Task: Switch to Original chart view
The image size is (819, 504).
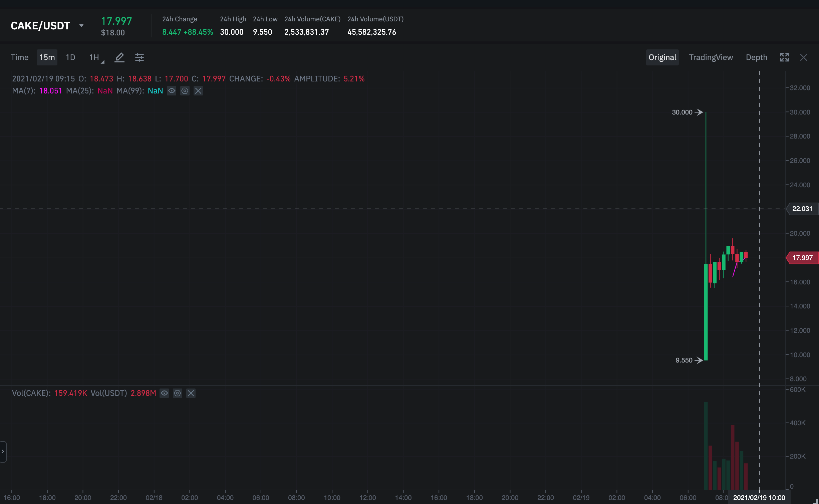Action: [662, 57]
